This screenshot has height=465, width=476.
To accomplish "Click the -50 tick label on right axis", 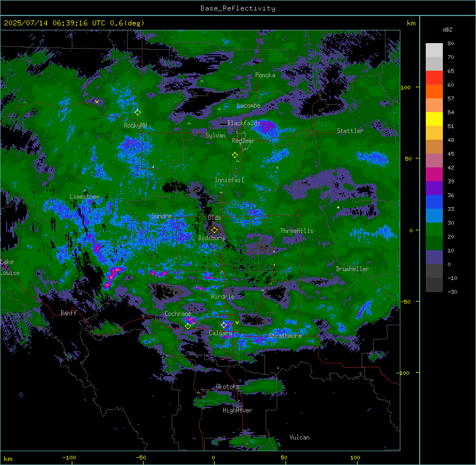I will pos(405,302).
